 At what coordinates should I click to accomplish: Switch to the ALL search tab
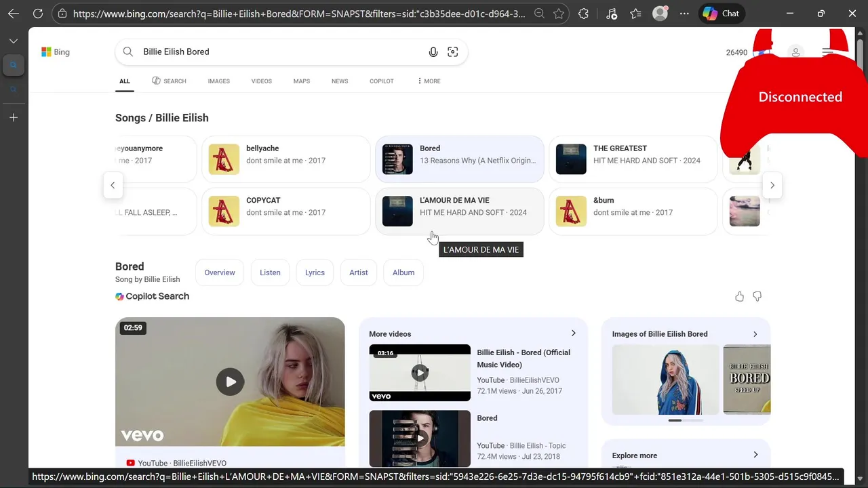coord(125,81)
